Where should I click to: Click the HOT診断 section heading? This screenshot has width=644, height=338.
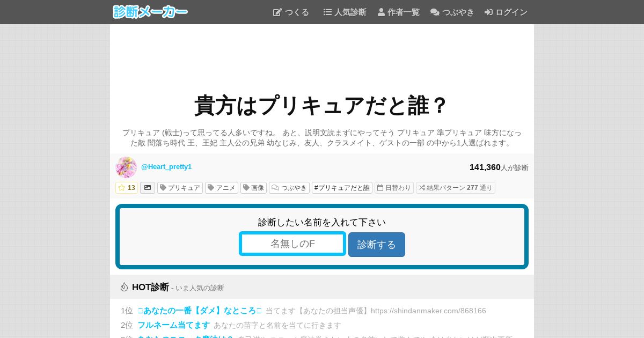pyautogui.click(x=150, y=287)
